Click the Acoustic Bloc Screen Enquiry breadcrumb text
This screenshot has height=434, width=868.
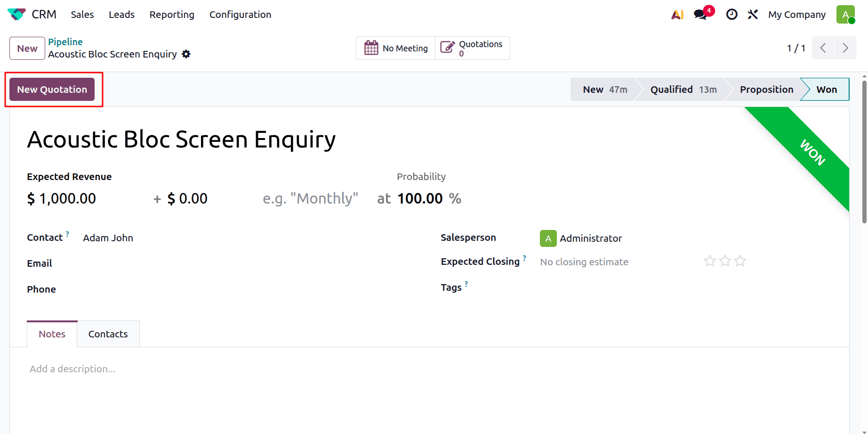coord(113,54)
